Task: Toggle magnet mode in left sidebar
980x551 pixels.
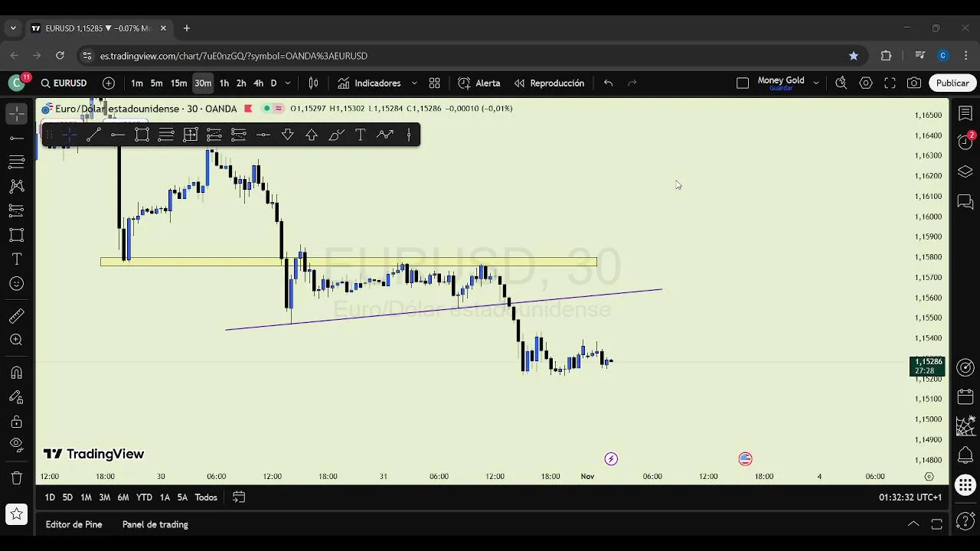Action: point(16,373)
